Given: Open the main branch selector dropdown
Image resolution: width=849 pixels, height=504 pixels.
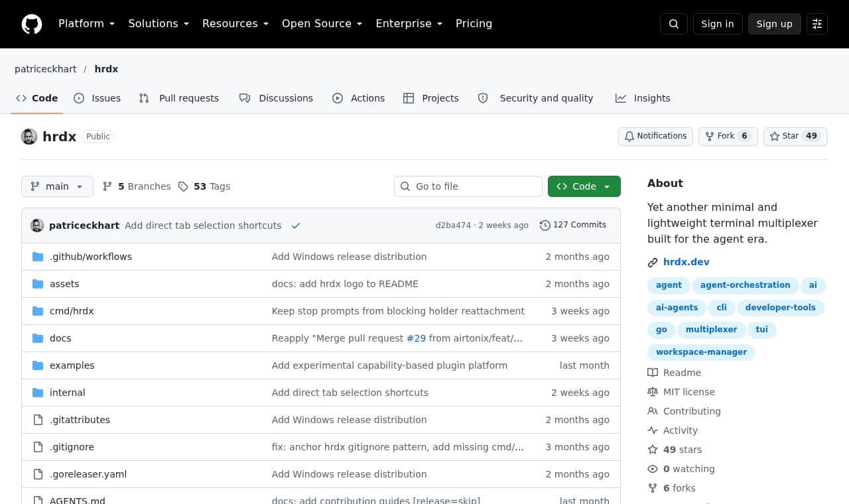Looking at the screenshot, I should (57, 186).
